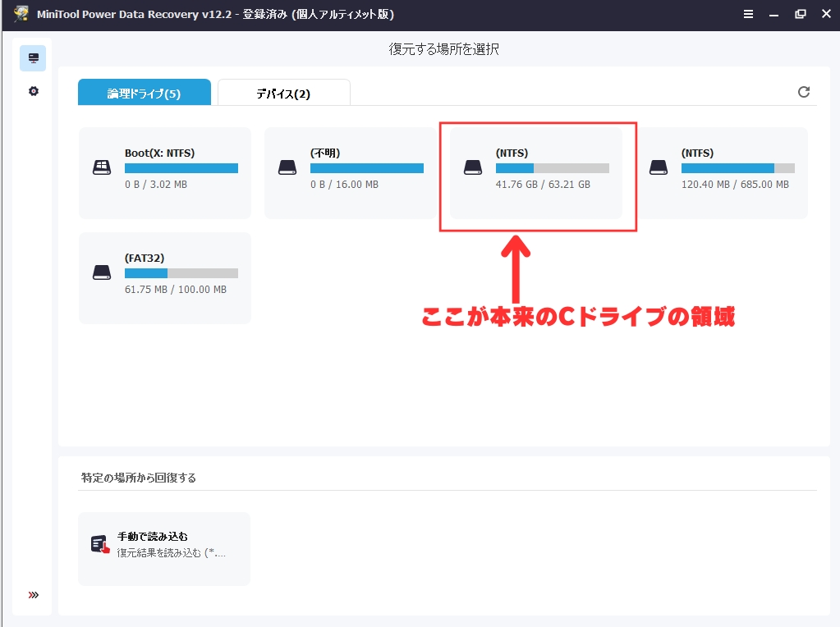Close the MiniTool Power Data Recovery window
840x627 pixels.
tap(827, 14)
